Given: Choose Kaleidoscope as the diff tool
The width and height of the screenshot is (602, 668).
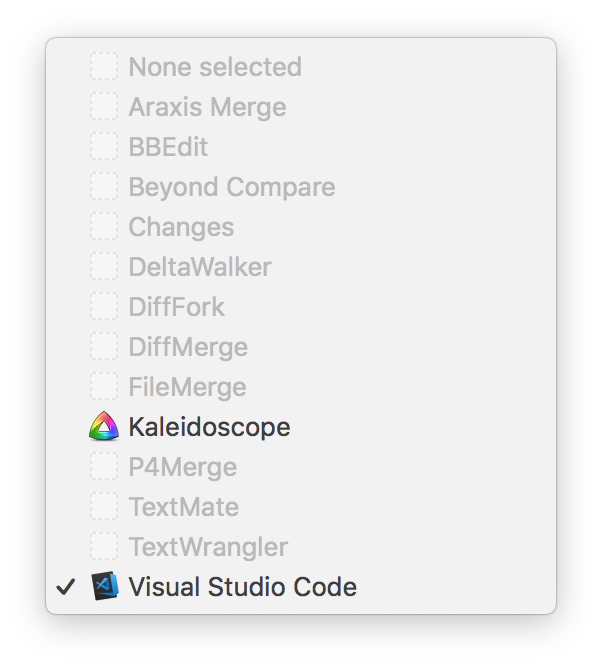Looking at the screenshot, I should coord(301,426).
